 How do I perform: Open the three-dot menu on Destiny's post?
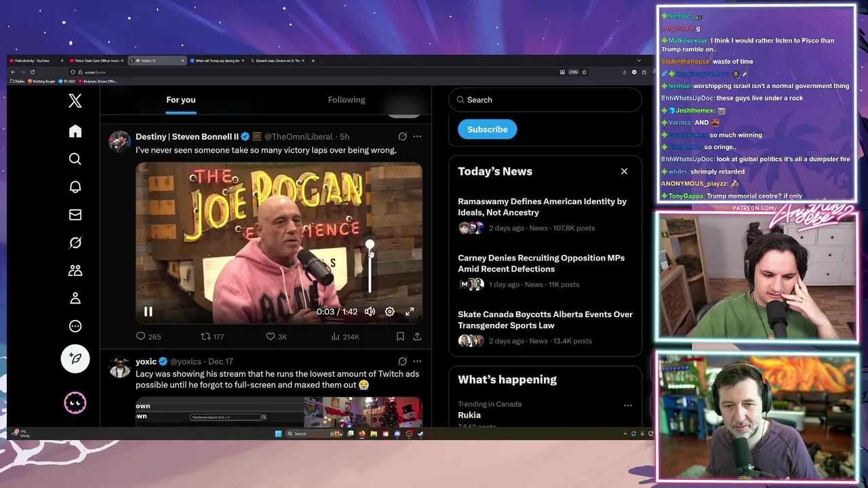click(x=417, y=136)
